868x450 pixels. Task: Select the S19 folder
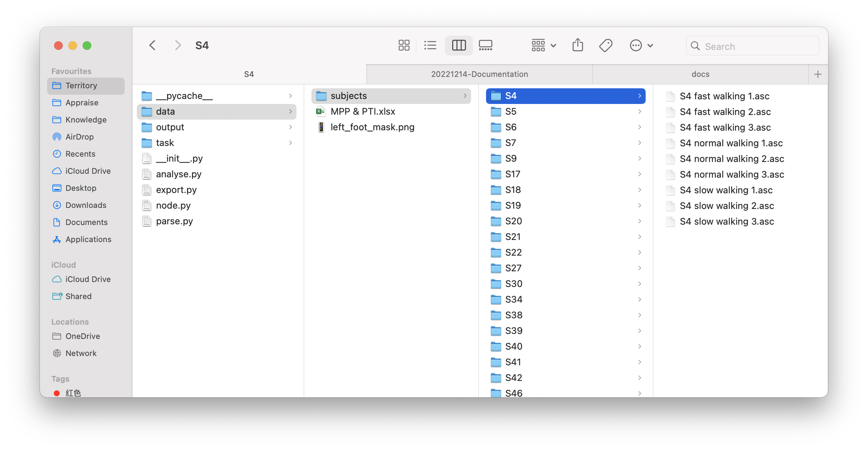(x=566, y=205)
